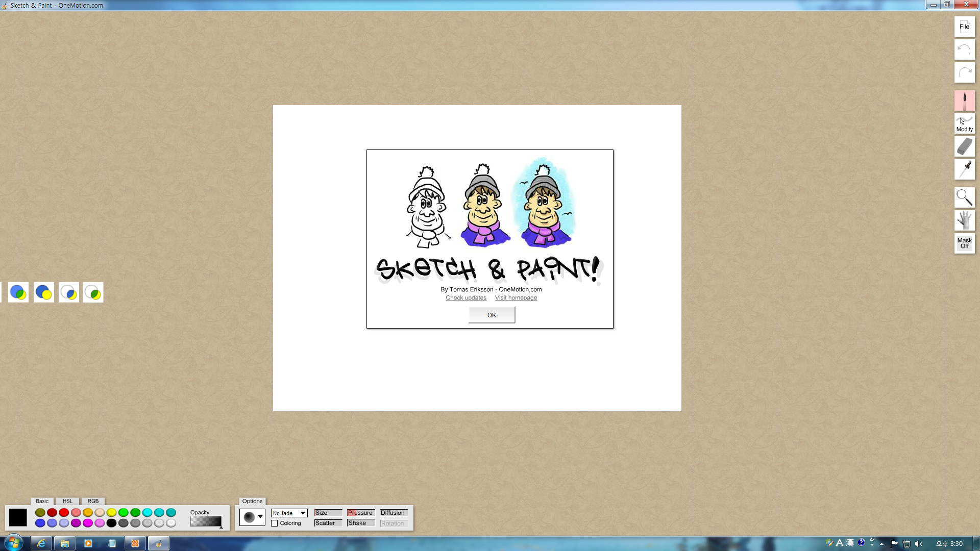Pick the black swatch in bottom row
The width and height of the screenshot is (980, 551).
click(x=111, y=523)
